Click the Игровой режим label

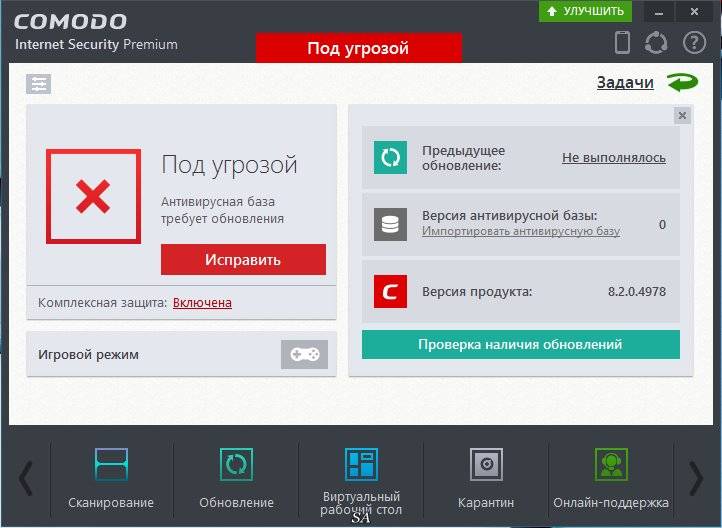pyautogui.click(x=88, y=355)
